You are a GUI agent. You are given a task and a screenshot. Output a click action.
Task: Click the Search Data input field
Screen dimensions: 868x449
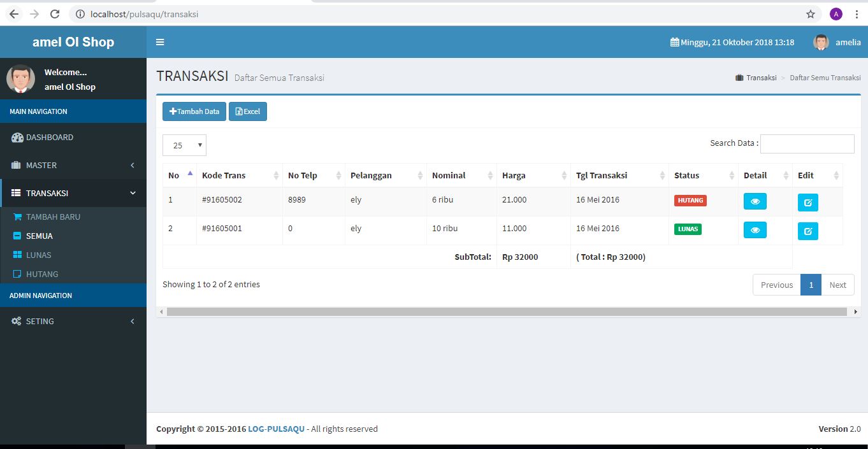click(807, 144)
